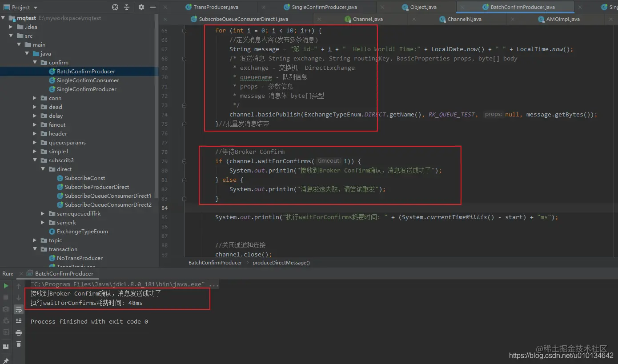
Task: Click 'waitForConfirms' in line 79 code
Action: click(x=285, y=161)
